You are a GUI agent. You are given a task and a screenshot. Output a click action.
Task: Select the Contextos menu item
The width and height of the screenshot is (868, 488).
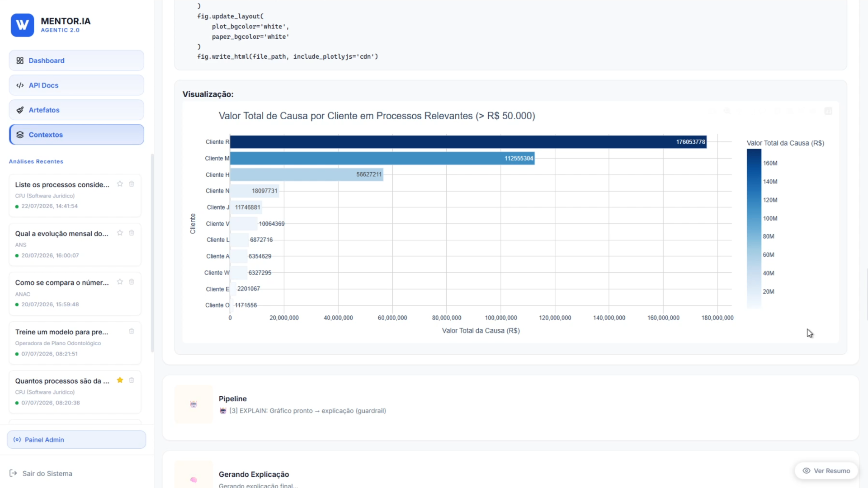(76, 135)
